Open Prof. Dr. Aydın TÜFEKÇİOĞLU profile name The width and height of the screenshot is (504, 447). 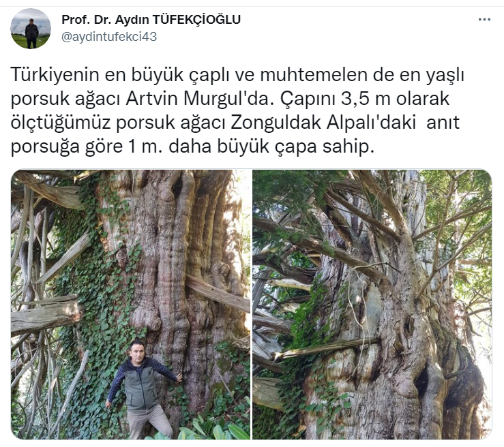pos(151,20)
